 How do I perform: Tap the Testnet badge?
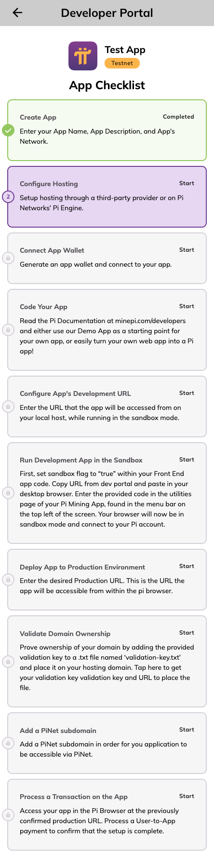point(122,63)
